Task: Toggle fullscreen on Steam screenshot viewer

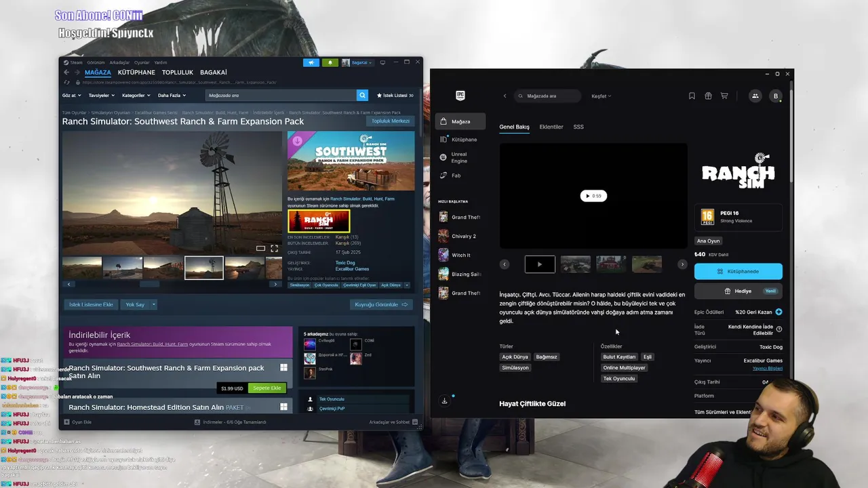Action: 274,249
